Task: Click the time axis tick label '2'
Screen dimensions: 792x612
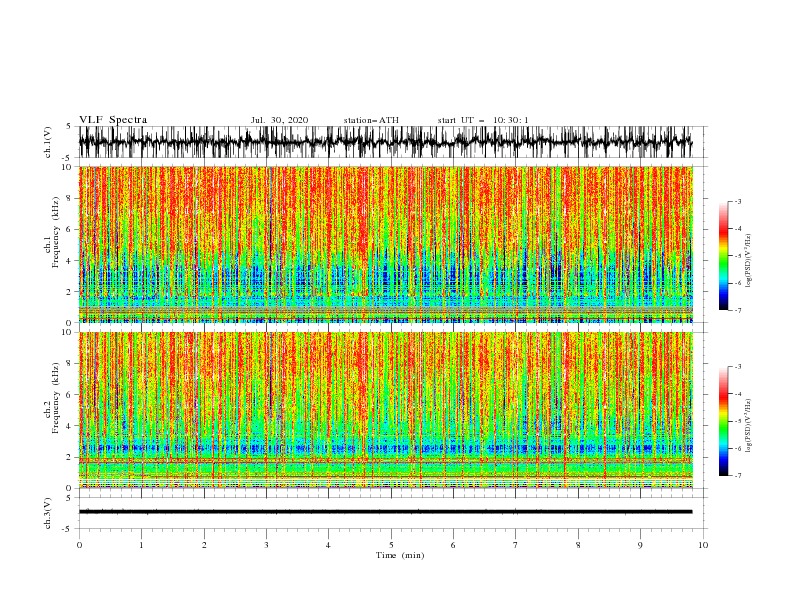Action: (x=204, y=545)
